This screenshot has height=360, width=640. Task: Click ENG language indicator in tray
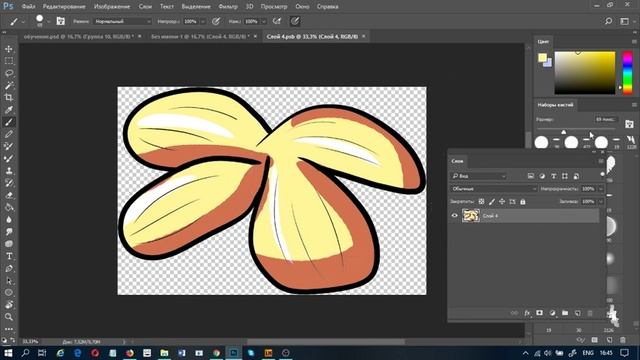tap(588, 353)
